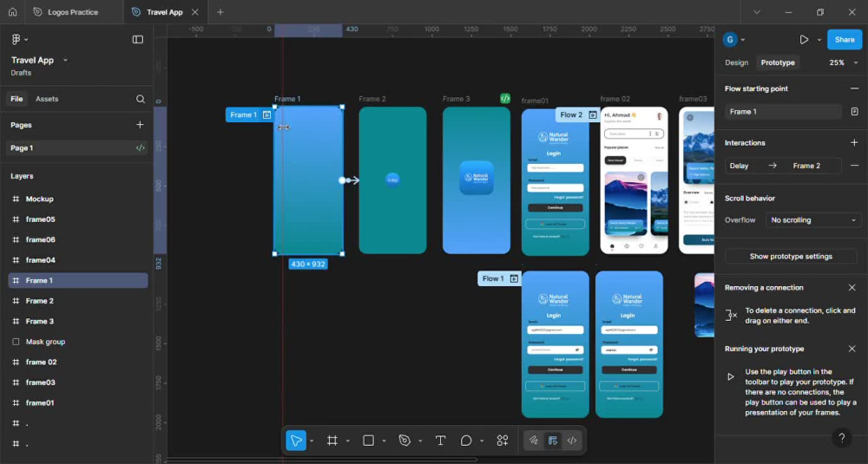868x464 pixels.
Task: Present prototype with the play button
Action: point(804,40)
